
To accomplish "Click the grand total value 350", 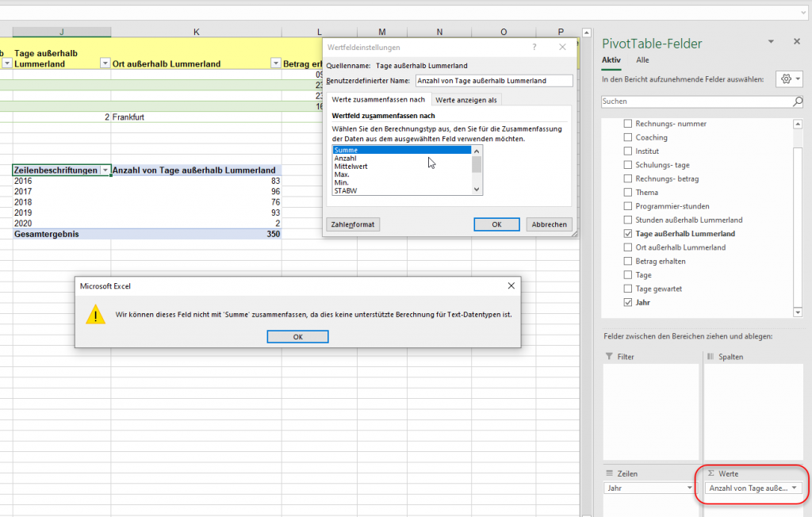I will 197,234.
